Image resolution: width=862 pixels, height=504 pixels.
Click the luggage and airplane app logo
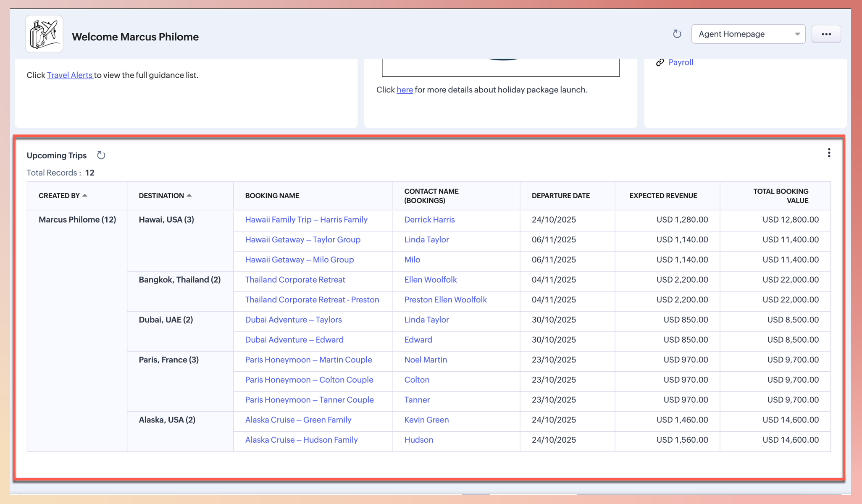pyautogui.click(x=44, y=34)
